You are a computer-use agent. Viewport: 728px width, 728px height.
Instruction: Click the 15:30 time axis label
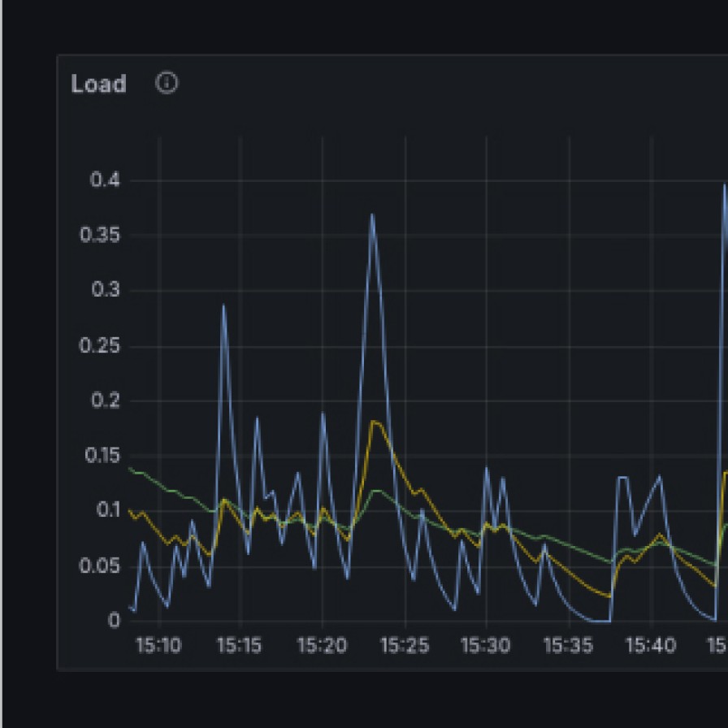485,646
